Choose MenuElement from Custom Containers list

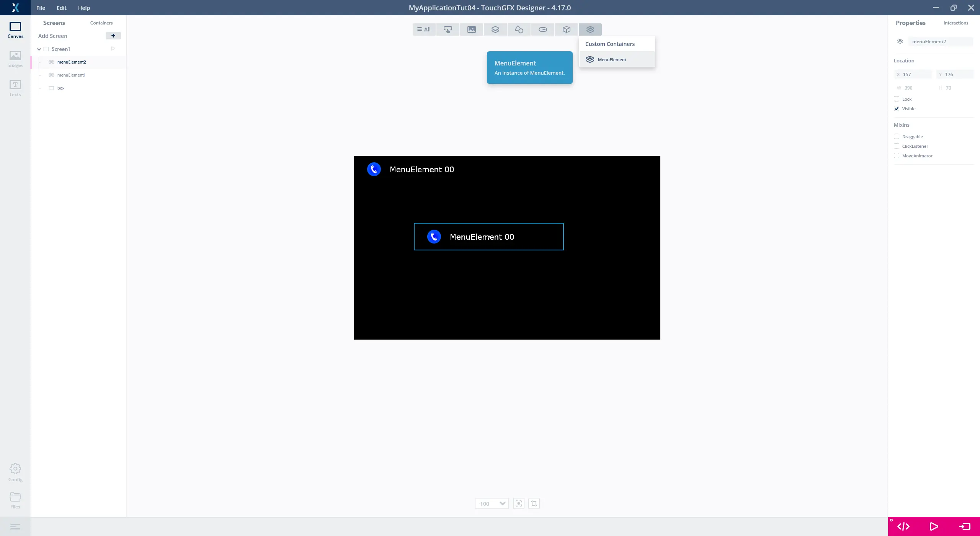(x=612, y=60)
